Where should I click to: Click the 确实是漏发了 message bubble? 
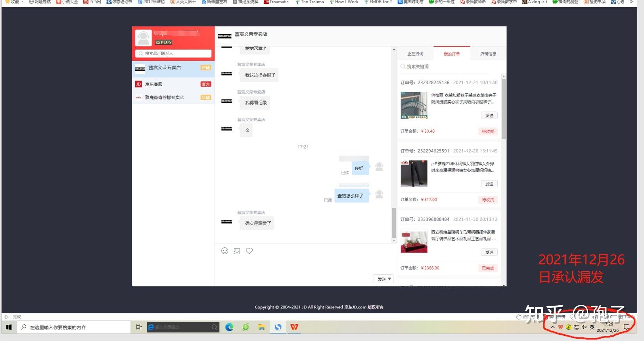pyautogui.click(x=258, y=223)
